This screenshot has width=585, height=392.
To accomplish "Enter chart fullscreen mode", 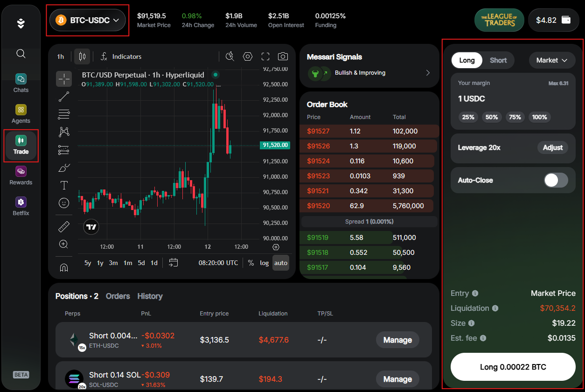I will click(265, 56).
